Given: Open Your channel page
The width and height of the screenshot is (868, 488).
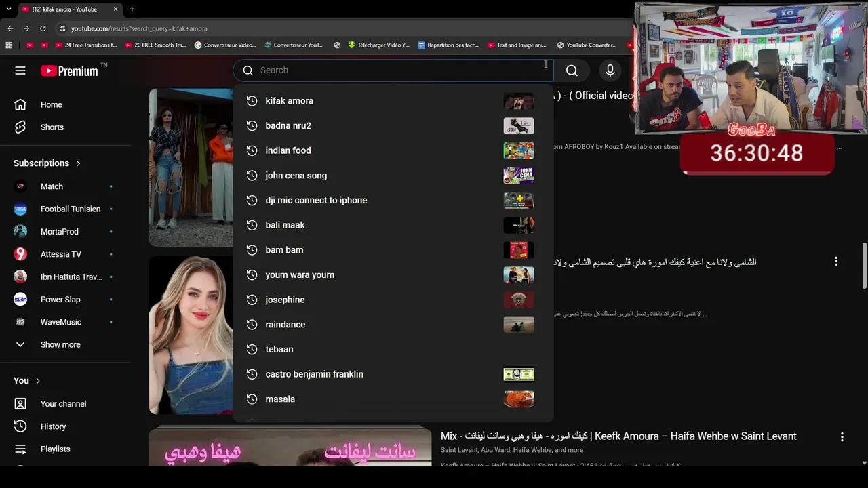Looking at the screenshot, I should coord(66,404).
